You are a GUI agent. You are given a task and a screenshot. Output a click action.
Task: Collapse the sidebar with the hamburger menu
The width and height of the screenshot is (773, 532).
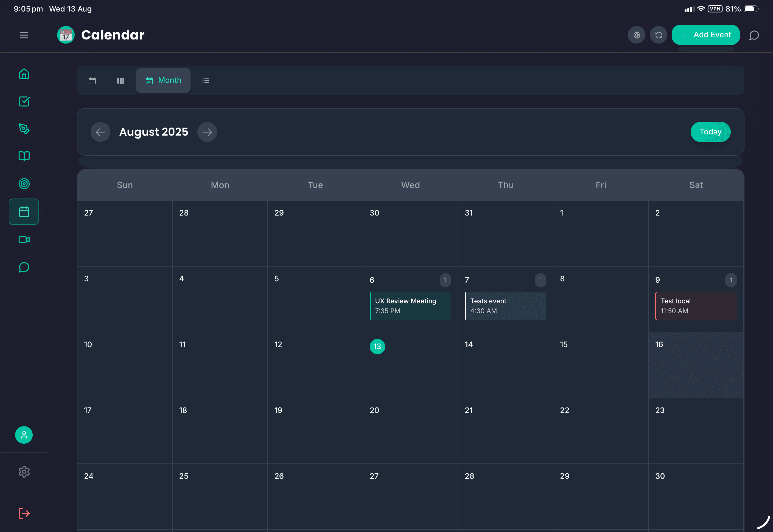(x=24, y=35)
